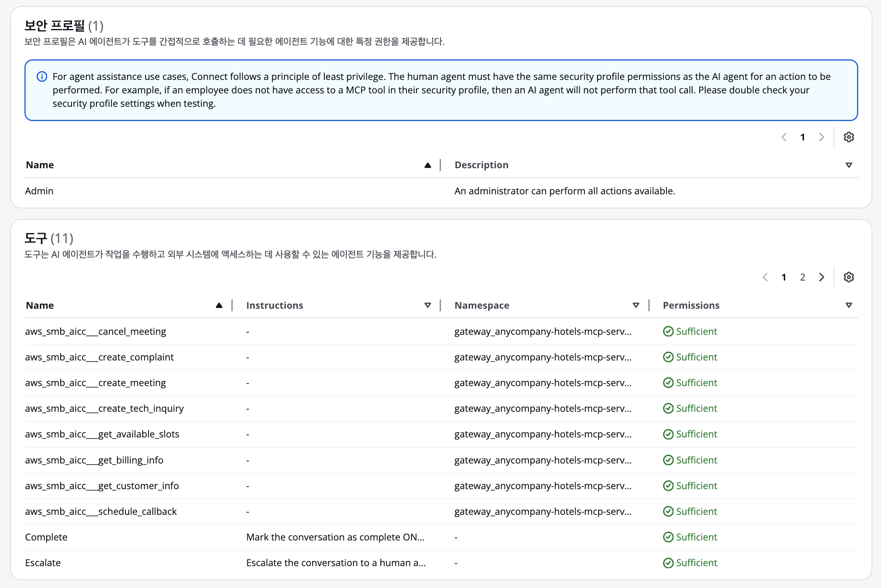Sort security profiles by Name arrow
The width and height of the screenshot is (881, 588).
coord(427,165)
